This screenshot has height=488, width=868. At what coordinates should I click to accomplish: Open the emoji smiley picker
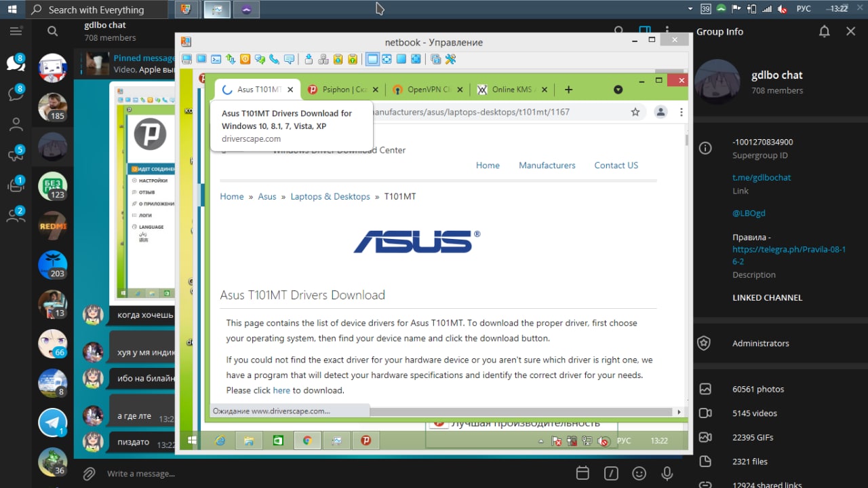639,473
